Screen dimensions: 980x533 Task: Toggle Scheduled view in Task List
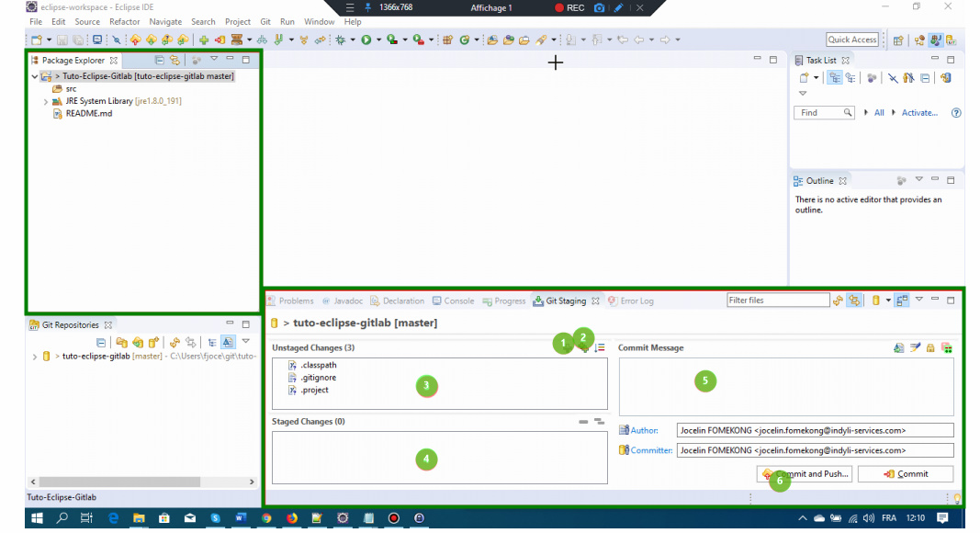click(850, 78)
